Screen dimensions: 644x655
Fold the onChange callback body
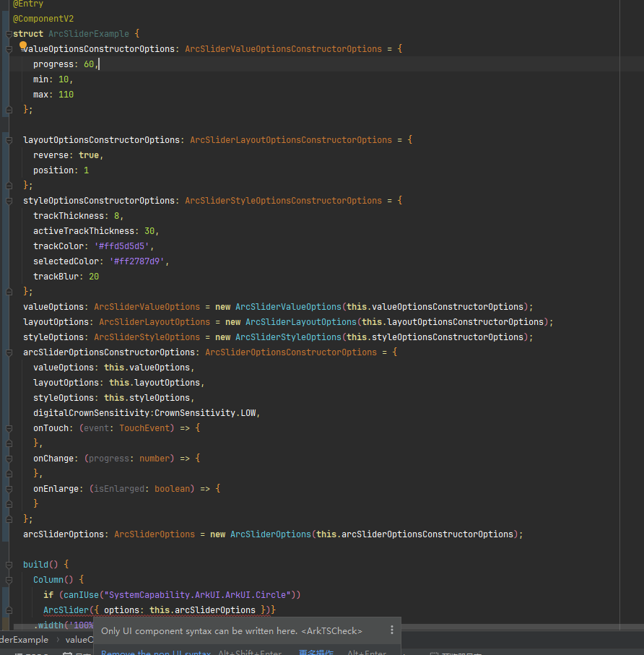(9, 459)
